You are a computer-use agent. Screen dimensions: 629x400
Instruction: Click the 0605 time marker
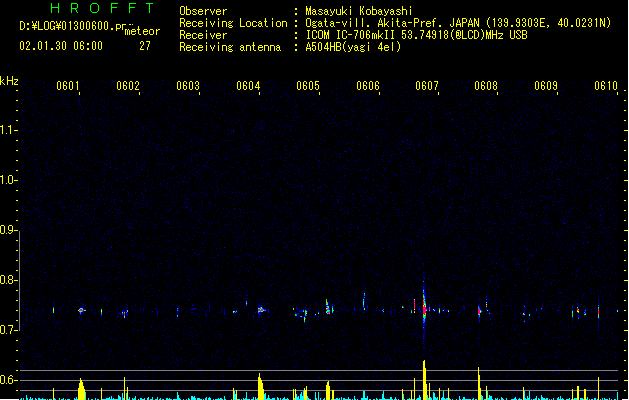[x=308, y=86]
